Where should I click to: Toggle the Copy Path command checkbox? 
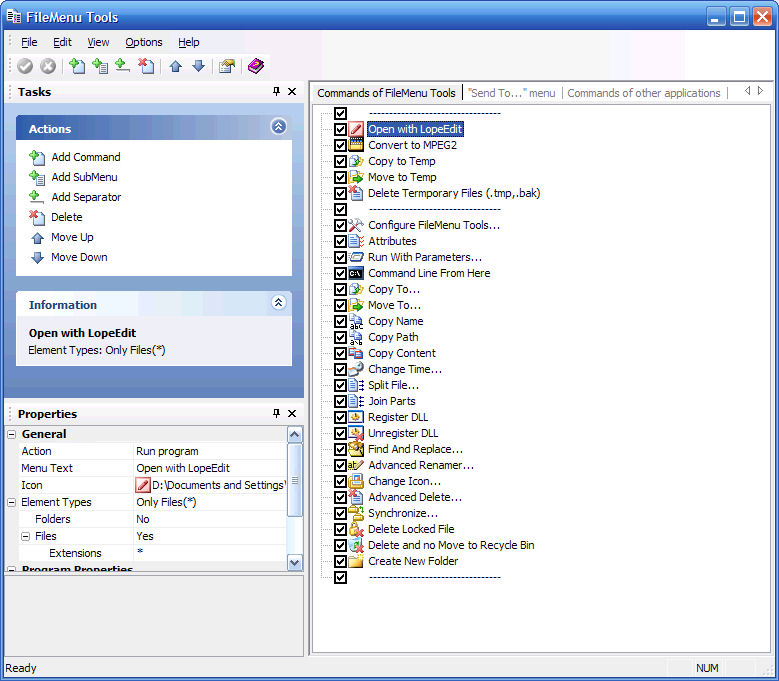341,337
